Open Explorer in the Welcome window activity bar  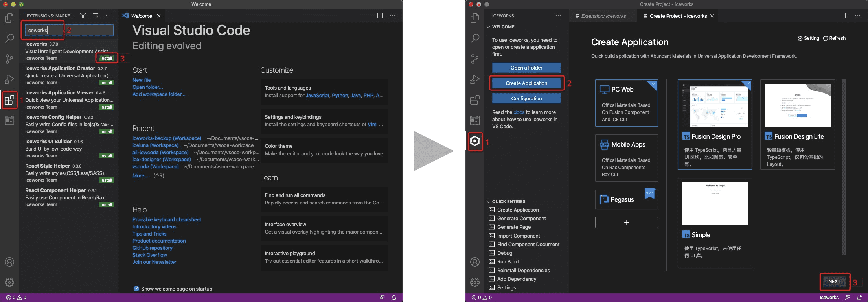[x=9, y=18]
